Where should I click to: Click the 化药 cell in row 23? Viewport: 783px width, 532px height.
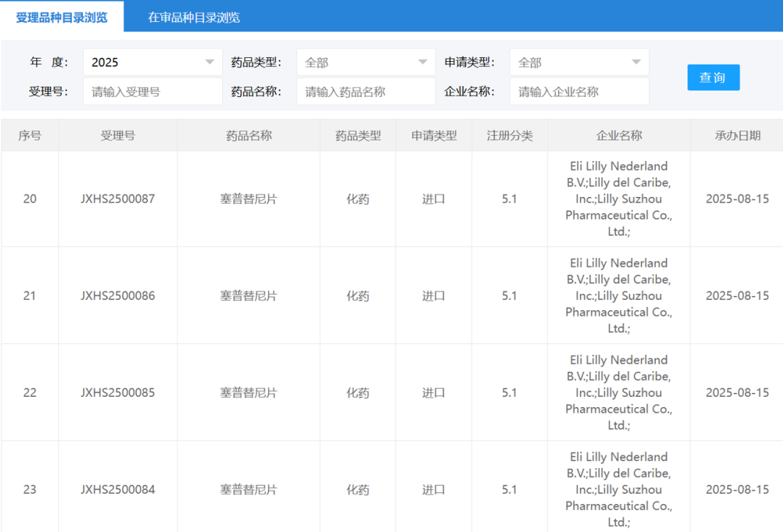pos(357,489)
